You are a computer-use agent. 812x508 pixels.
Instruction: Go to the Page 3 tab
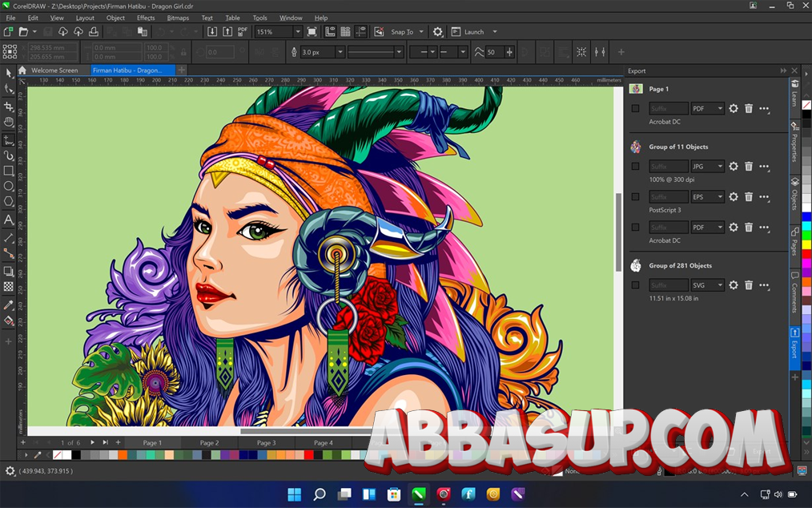click(266, 442)
